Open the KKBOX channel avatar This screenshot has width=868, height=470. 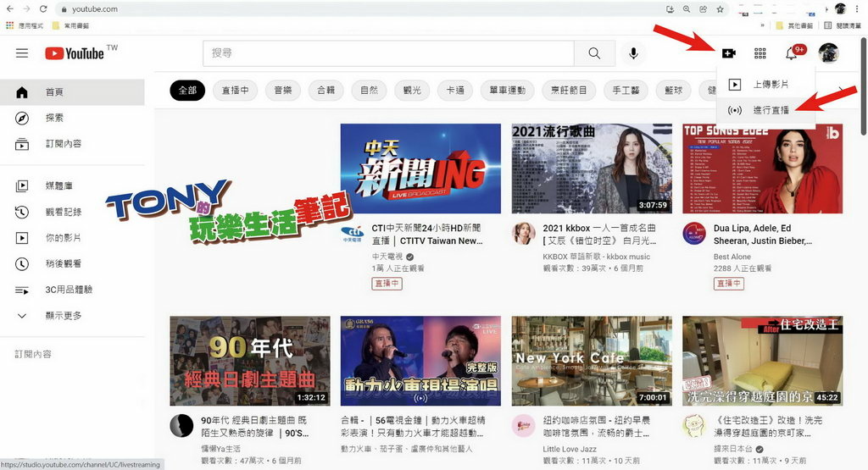(x=523, y=234)
